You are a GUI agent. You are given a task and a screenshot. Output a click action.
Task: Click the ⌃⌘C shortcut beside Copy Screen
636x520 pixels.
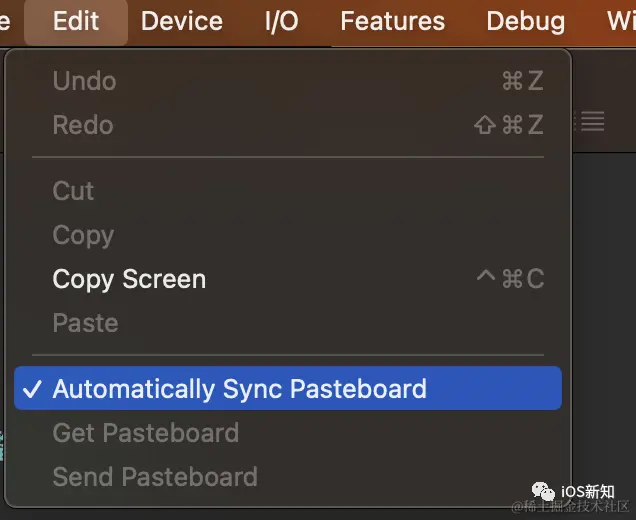[510, 279]
